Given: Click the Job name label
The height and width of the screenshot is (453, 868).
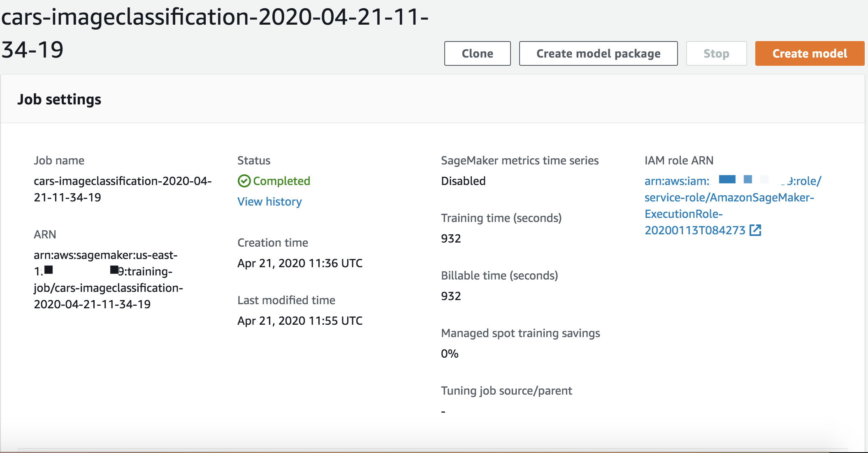Looking at the screenshot, I should pyautogui.click(x=59, y=160).
